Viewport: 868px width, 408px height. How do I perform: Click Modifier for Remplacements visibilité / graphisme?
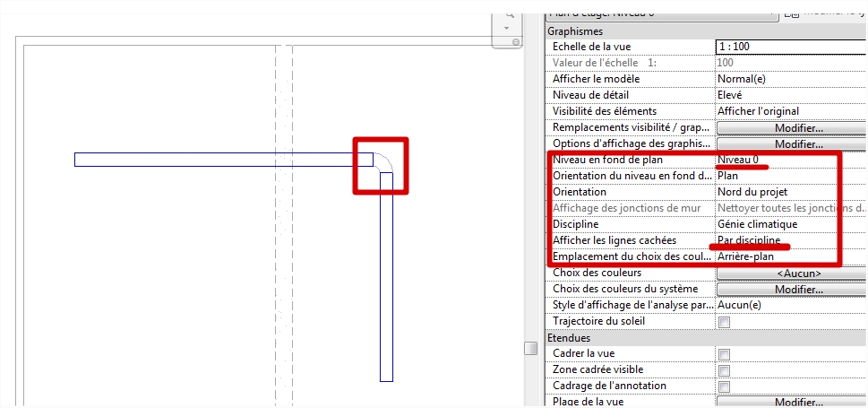790,127
